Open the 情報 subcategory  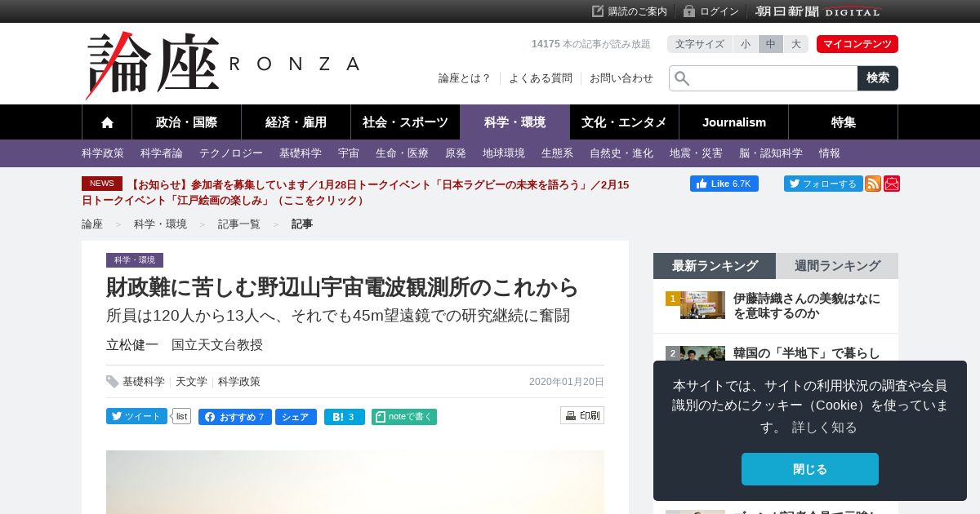[x=830, y=153]
